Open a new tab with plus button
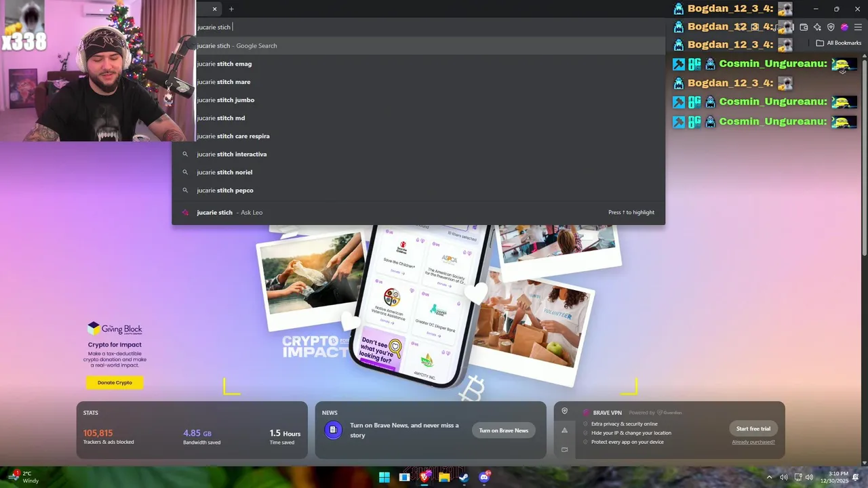868x488 pixels. pyautogui.click(x=231, y=9)
